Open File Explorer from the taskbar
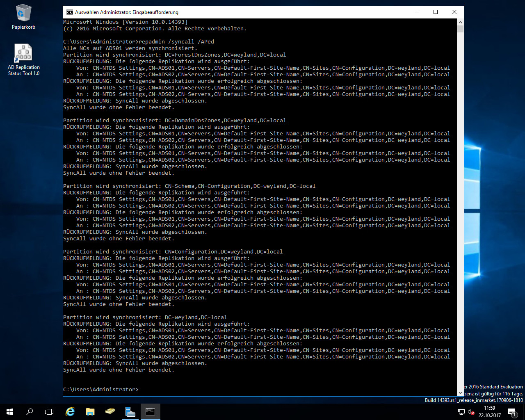525x420 pixels. [90, 412]
